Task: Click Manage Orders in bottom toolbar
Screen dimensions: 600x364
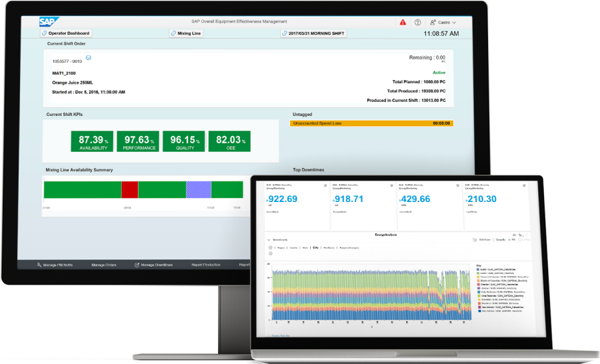Action: (104, 265)
